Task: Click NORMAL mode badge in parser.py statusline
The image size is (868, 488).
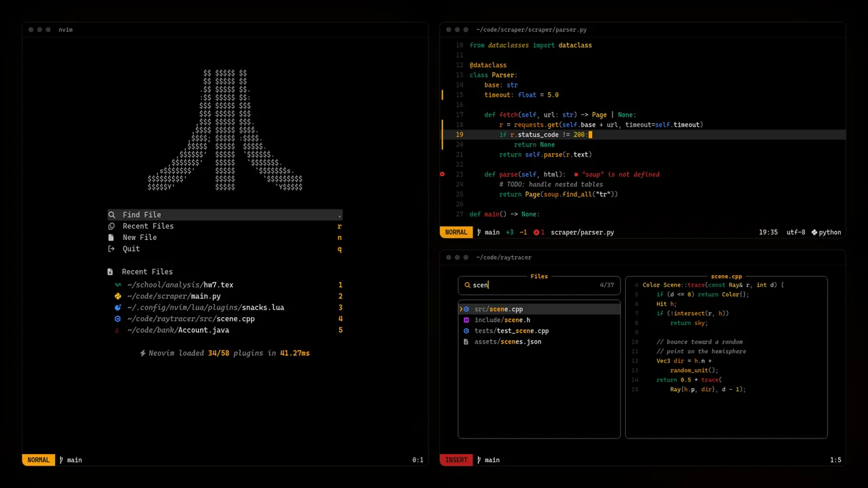Action: pyautogui.click(x=456, y=232)
